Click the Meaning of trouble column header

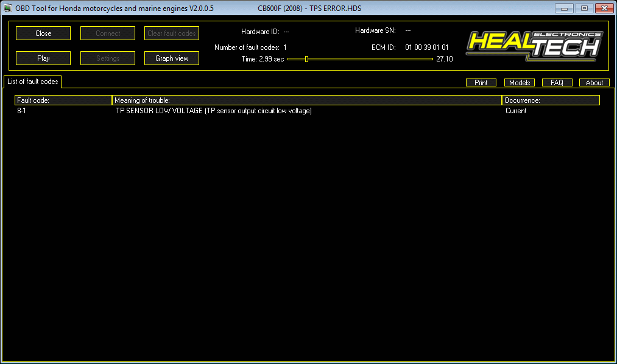(x=306, y=100)
